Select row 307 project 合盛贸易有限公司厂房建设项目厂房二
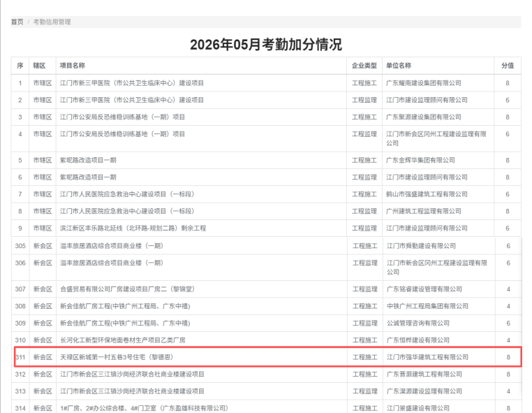 tap(127, 289)
